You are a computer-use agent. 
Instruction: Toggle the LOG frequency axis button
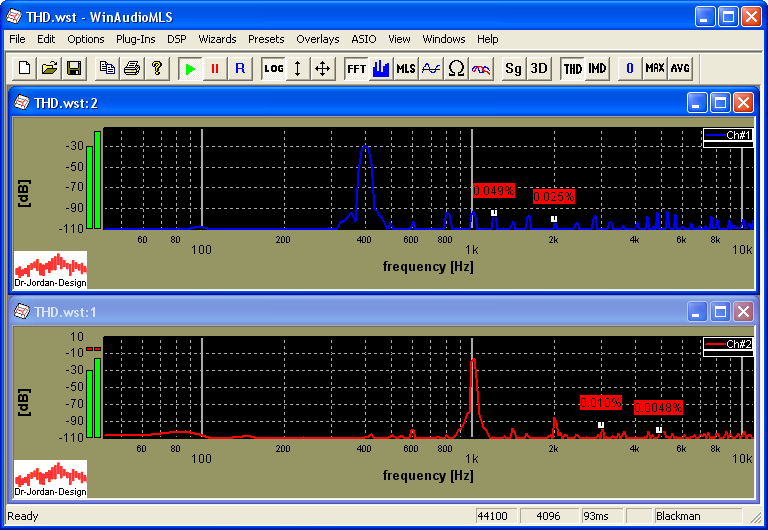pyautogui.click(x=274, y=68)
